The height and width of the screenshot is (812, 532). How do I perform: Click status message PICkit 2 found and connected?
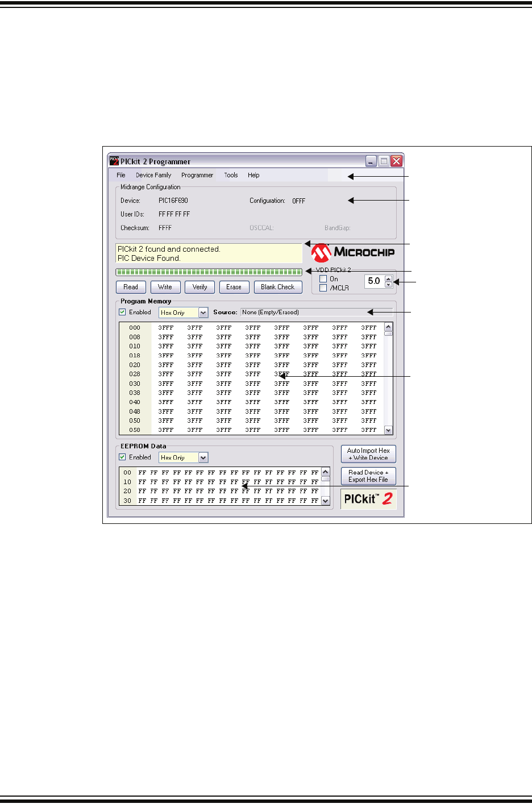(169, 249)
